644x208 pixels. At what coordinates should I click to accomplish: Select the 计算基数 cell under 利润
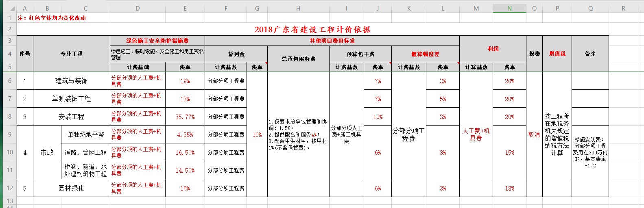pyautogui.click(x=476, y=67)
